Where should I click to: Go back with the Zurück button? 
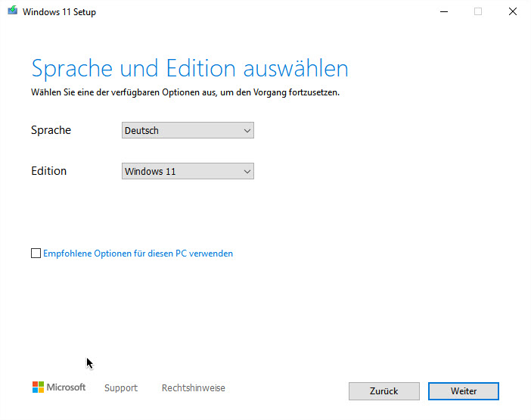(384, 391)
